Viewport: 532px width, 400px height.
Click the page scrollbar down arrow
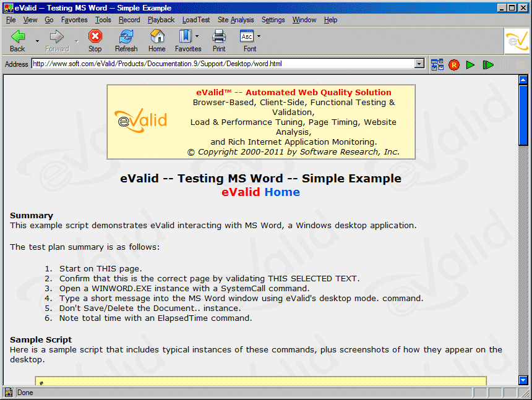tap(523, 380)
